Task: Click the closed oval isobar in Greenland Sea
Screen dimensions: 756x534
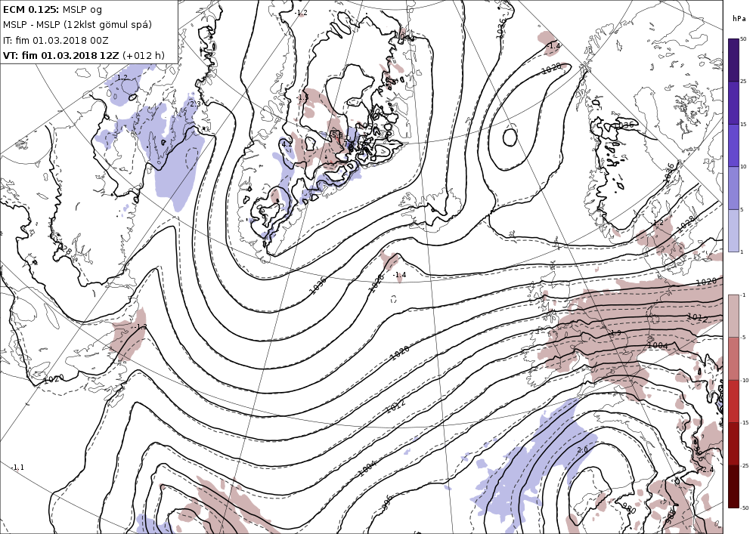Action: [510, 137]
